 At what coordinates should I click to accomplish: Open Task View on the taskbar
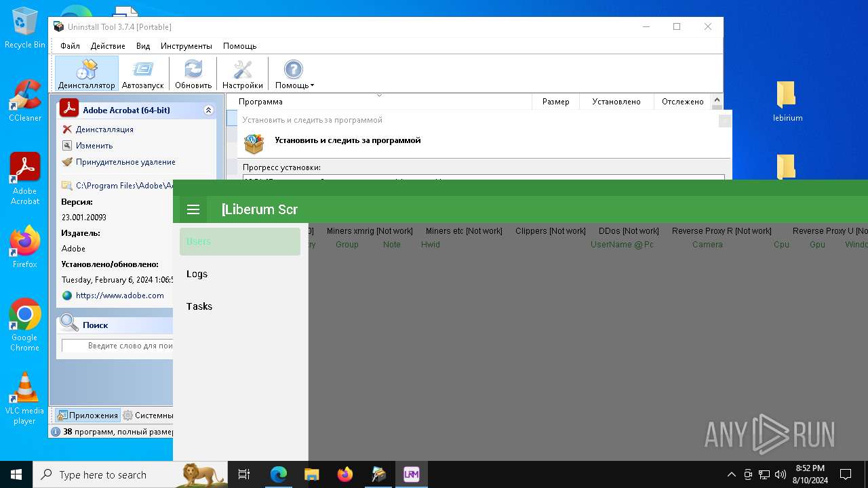click(x=244, y=474)
